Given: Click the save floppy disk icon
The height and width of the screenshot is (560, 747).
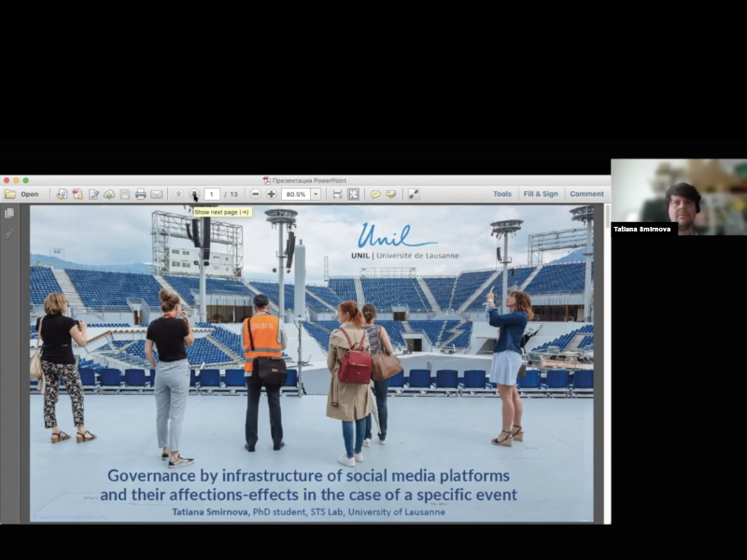Looking at the screenshot, I should [x=124, y=194].
